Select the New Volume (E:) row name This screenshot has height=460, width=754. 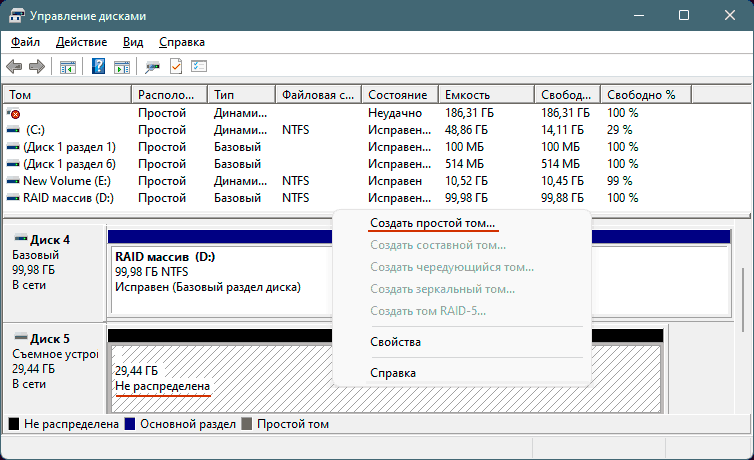click(x=67, y=181)
